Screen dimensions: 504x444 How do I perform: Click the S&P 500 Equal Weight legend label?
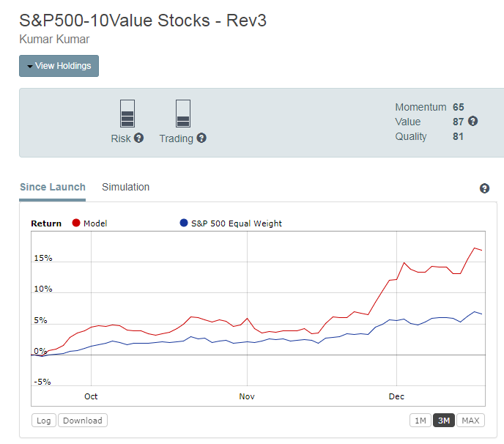tap(237, 223)
